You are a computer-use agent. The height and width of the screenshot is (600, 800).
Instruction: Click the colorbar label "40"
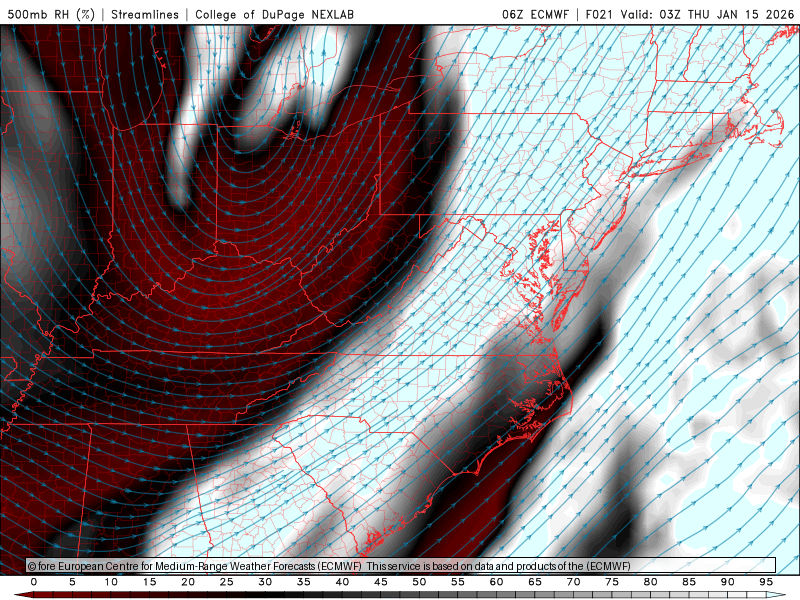pyautogui.click(x=342, y=582)
